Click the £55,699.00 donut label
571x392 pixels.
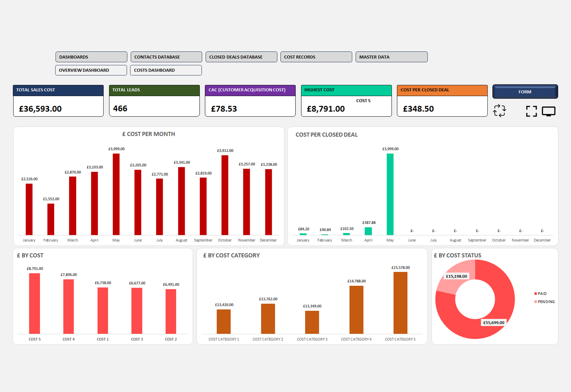click(494, 323)
